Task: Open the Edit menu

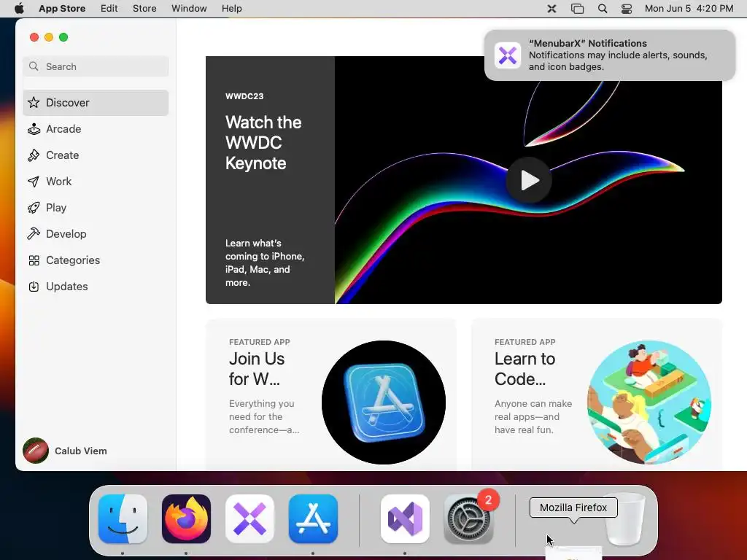Action: (109, 9)
